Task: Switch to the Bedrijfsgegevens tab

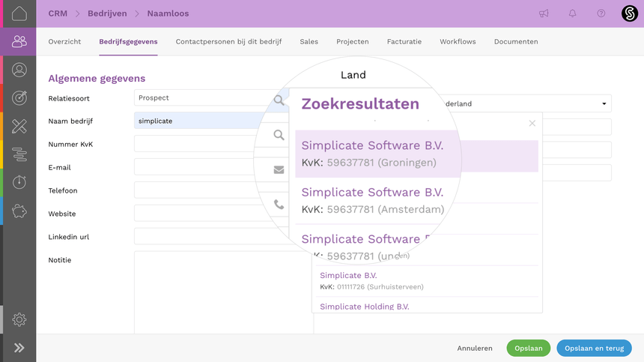Action: (128, 41)
